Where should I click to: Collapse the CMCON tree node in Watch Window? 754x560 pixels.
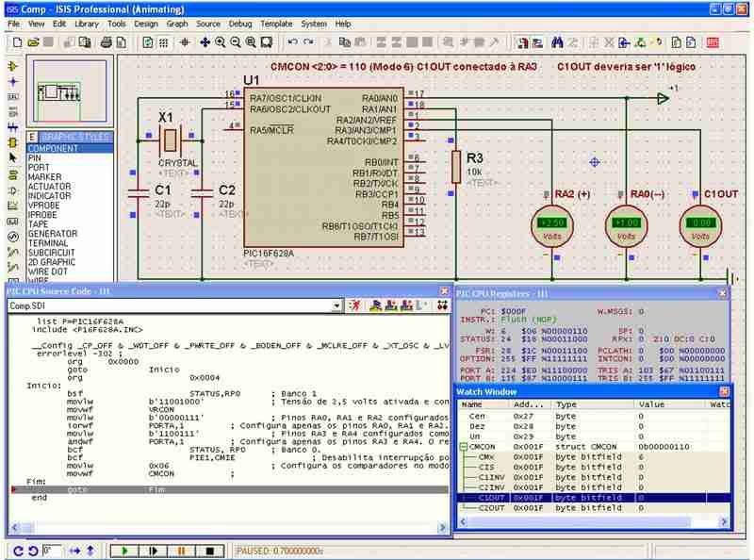pos(464,447)
